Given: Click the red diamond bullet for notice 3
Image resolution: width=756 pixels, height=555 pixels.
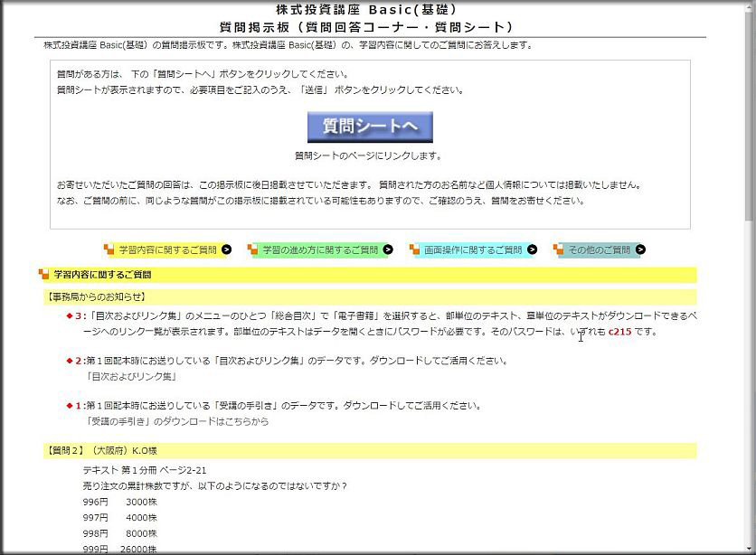Looking at the screenshot, I should [x=70, y=316].
